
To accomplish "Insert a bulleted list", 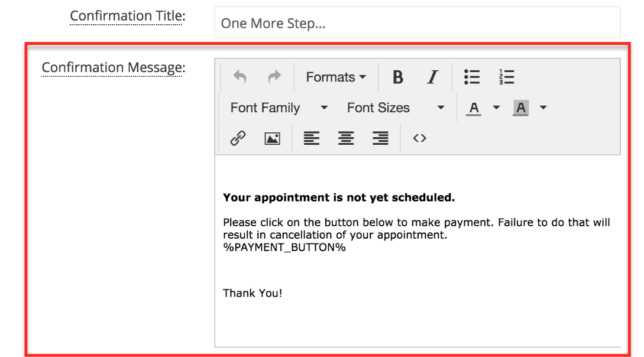I will pos(472,77).
